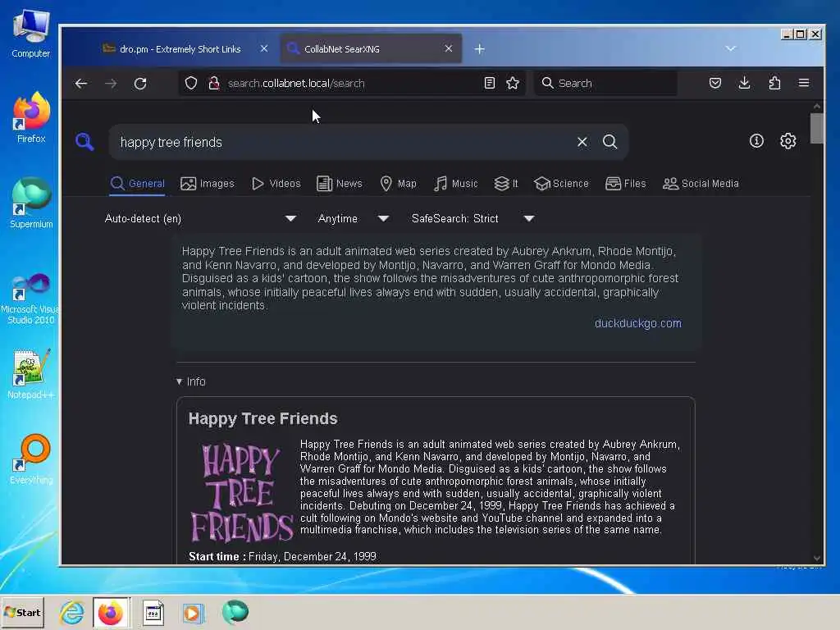
Task: Open Notepad++ desktop shortcut
Action: point(31,374)
